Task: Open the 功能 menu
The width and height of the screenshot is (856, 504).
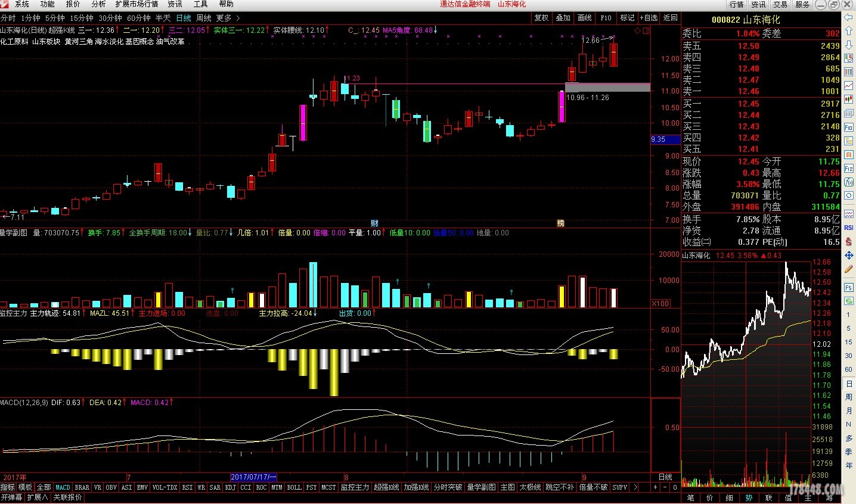Action: [47, 4]
